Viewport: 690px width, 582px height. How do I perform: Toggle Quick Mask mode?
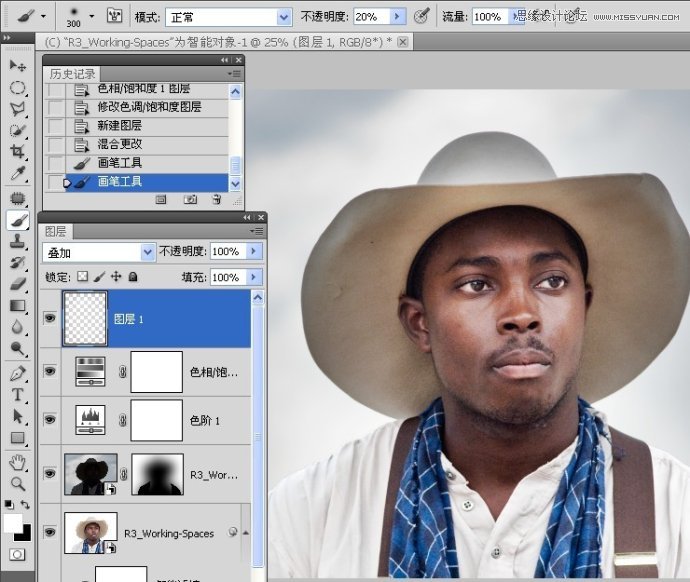(x=17, y=555)
